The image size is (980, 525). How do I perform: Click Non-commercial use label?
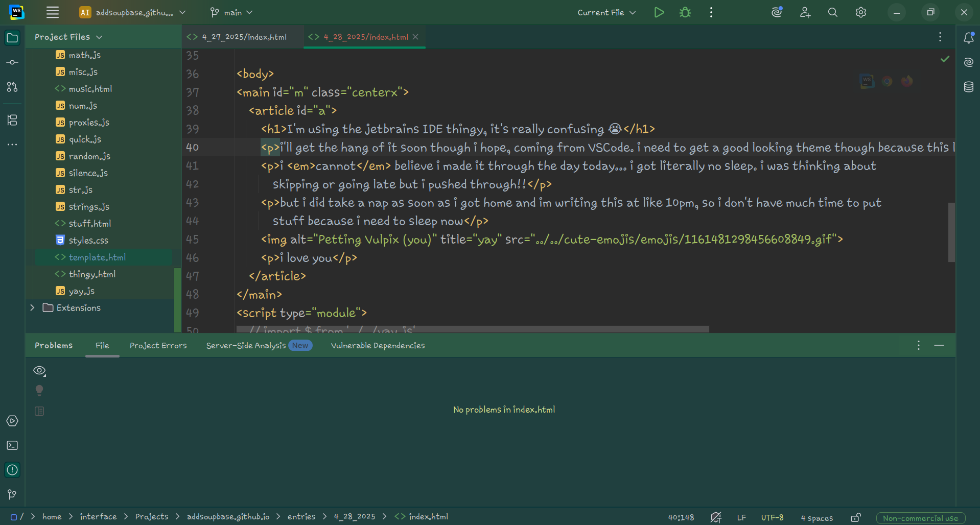point(920,518)
